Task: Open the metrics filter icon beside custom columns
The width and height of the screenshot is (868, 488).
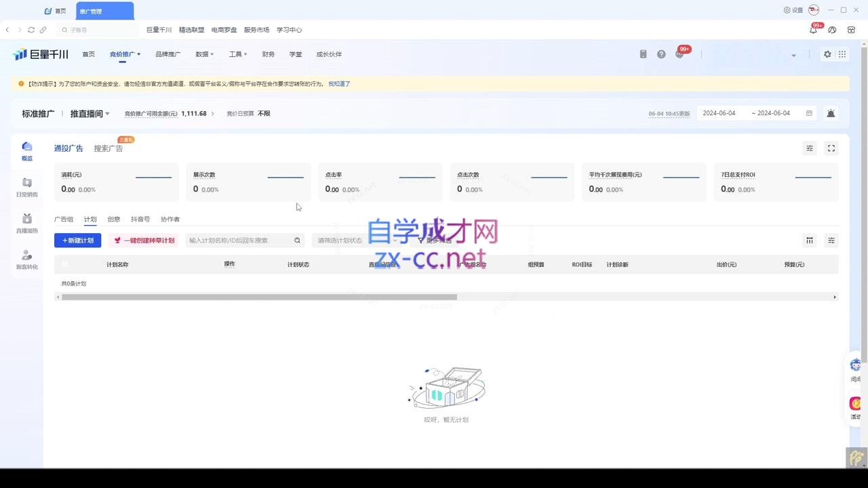Action: tap(831, 240)
